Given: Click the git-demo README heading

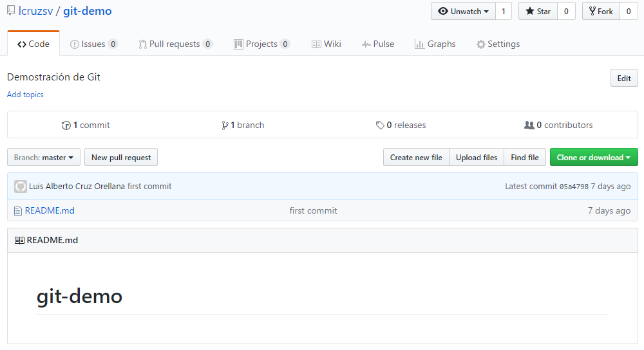Looking at the screenshot, I should click(80, 296).
